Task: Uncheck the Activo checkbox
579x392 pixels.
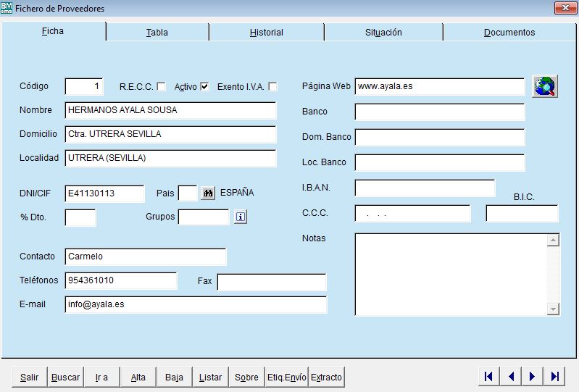Action: [204, 86]
